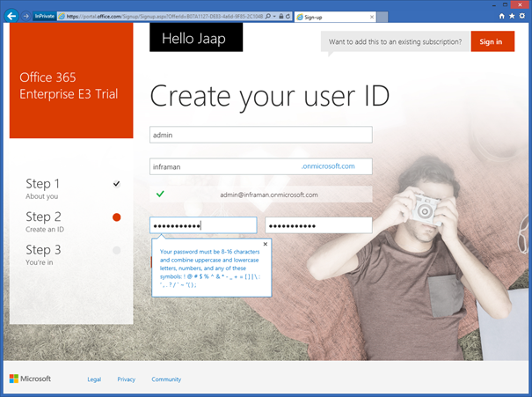
Task: Click the Microsoft logo in footer
Action: tap(30, 379)
